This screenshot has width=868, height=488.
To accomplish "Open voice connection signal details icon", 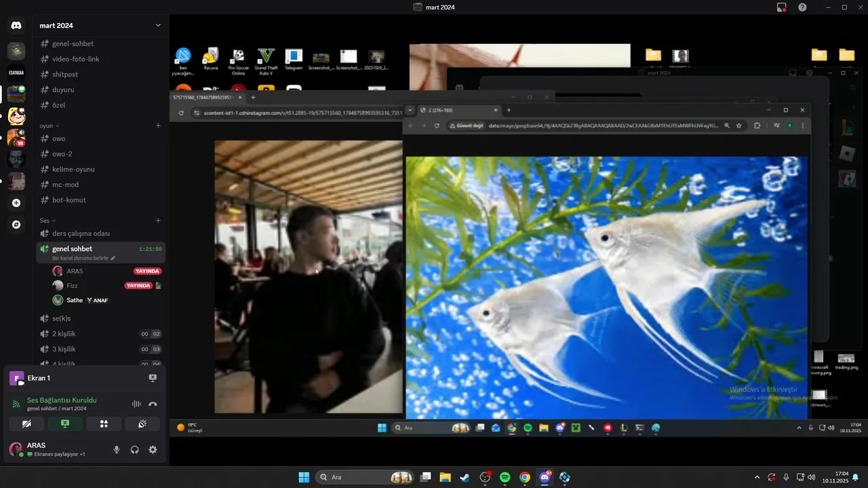I will point(16,404).
